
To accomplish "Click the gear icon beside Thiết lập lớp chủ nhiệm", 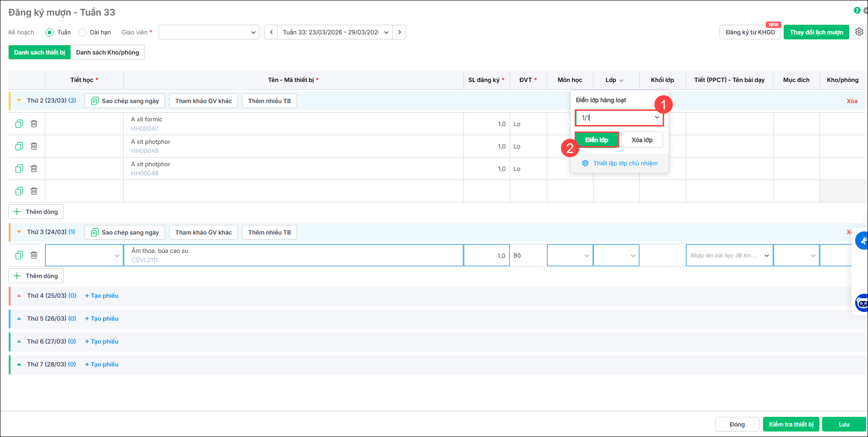I will pyautogui.click(x=585, y=164).
